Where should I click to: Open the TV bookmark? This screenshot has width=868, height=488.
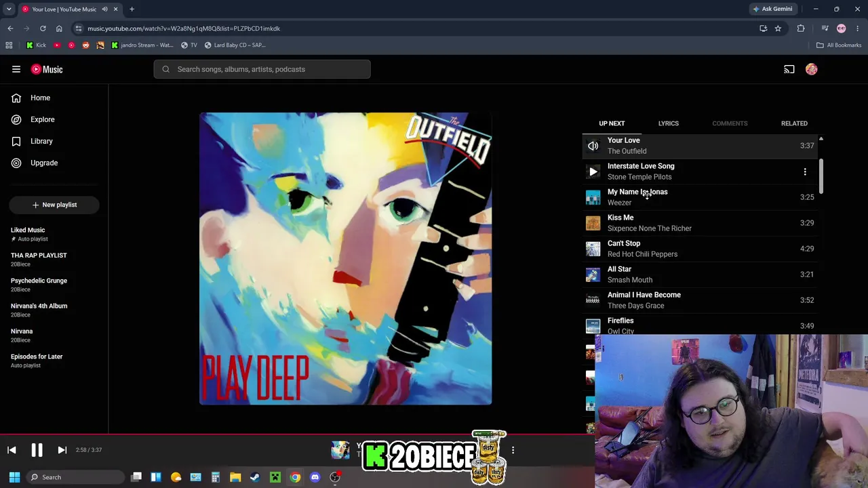coord(189,45)
